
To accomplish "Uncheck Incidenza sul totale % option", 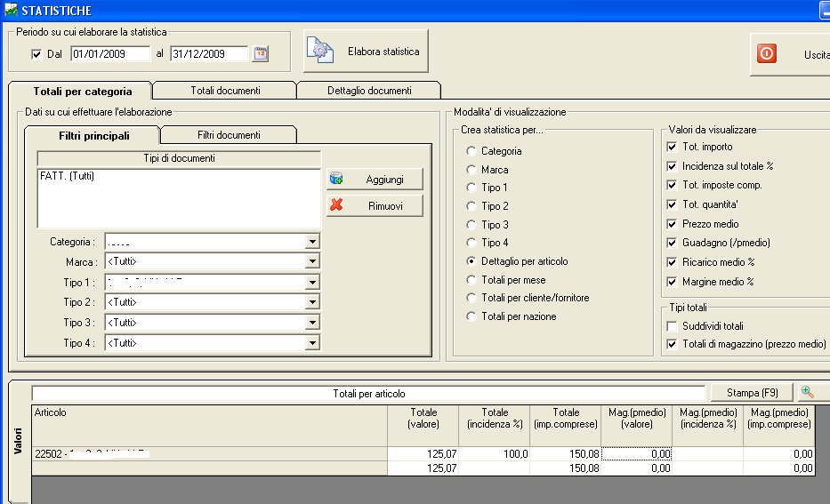I will 673,166.
